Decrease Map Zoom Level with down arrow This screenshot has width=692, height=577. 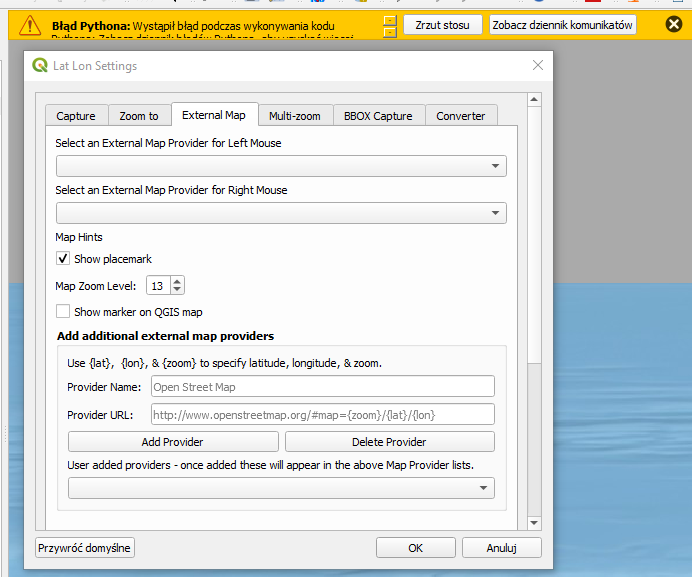177,290
